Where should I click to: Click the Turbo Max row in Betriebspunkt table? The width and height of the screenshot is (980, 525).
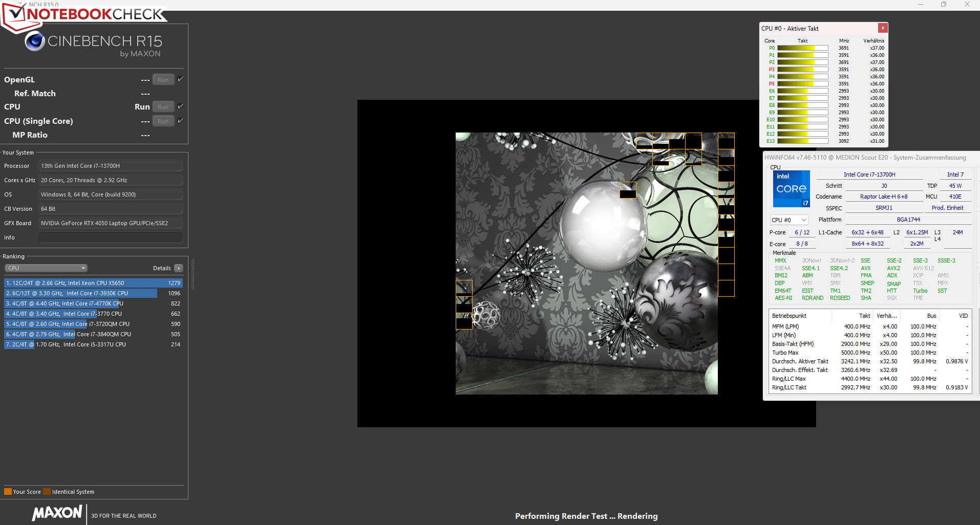tap(870, 353)
